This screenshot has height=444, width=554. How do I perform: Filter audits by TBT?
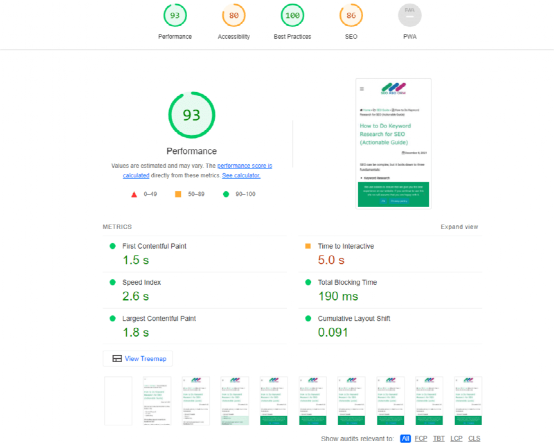coord(438,438)
